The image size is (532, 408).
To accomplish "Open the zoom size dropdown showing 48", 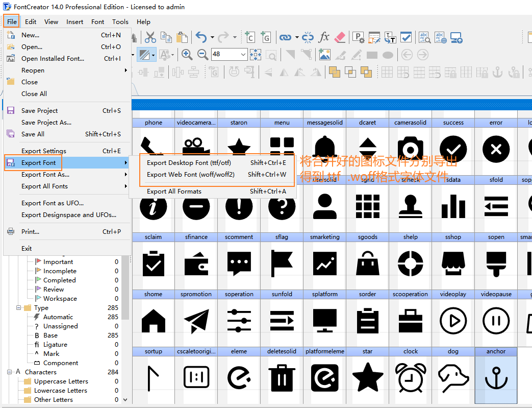I will (x=243, y=54).
